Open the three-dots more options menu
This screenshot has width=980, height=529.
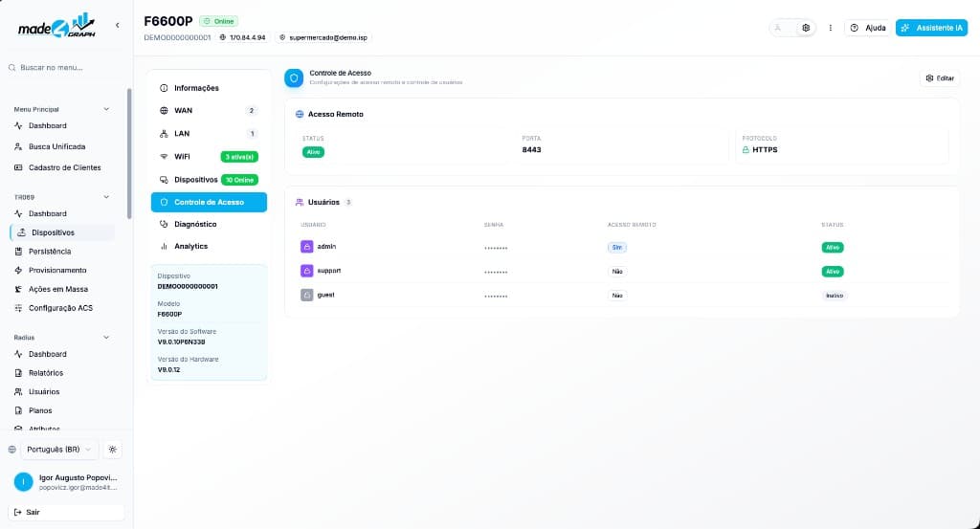tap(830, 28)
